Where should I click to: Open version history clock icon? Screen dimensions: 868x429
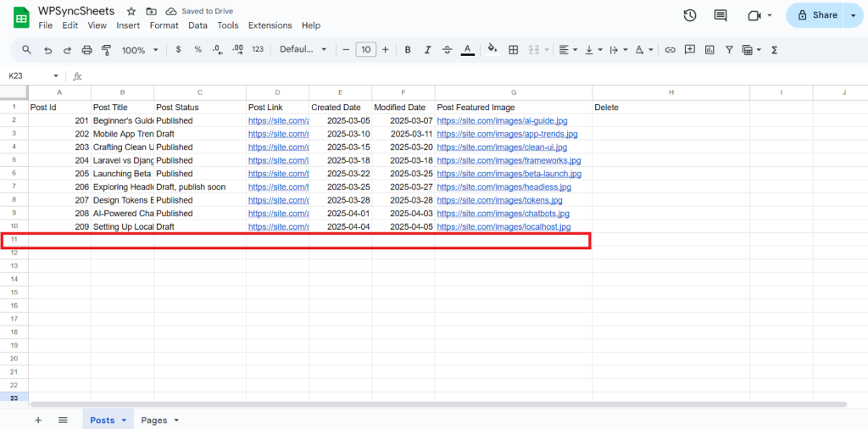[690, 15]
